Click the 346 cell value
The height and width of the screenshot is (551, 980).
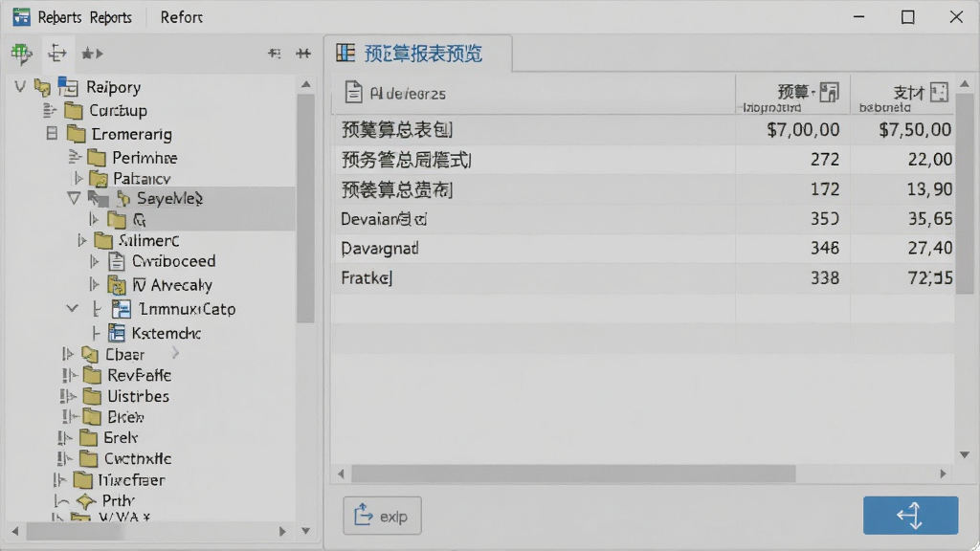click(825, 249)
